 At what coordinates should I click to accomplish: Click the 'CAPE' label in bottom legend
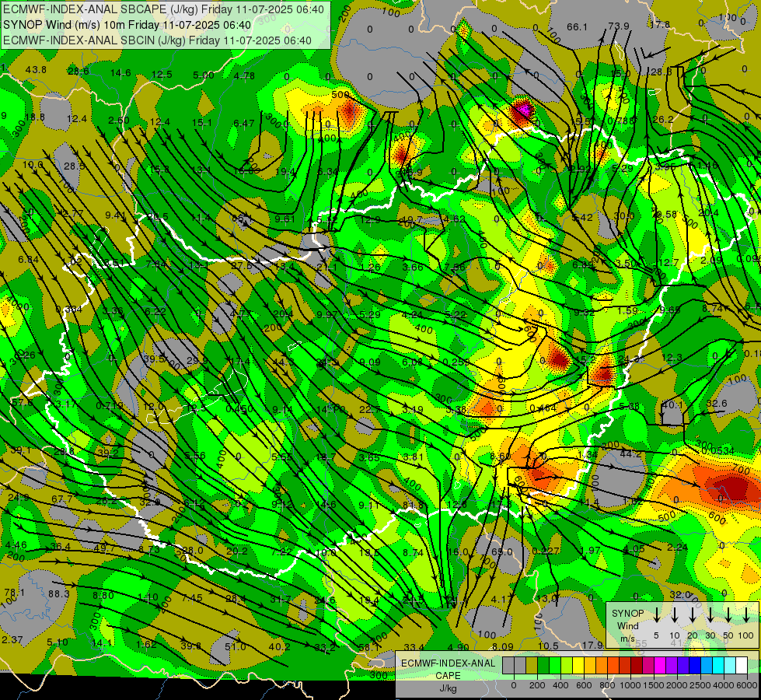(448, 676)
